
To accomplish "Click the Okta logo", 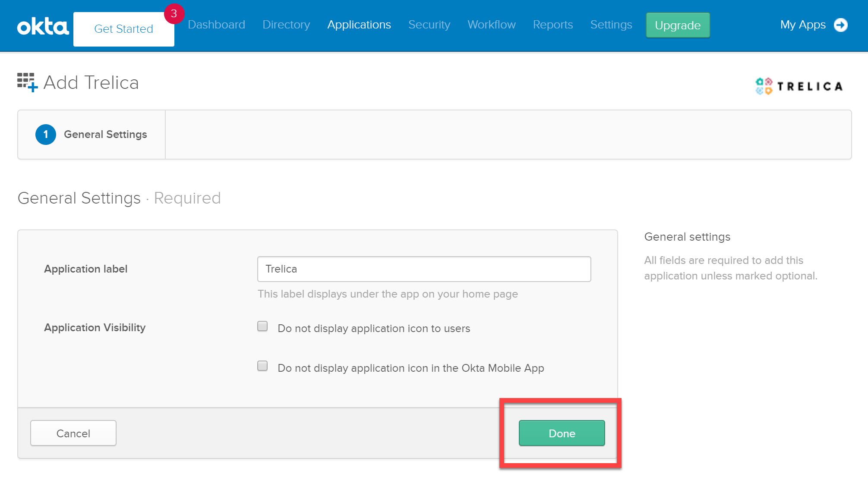I will pos(43,26).
